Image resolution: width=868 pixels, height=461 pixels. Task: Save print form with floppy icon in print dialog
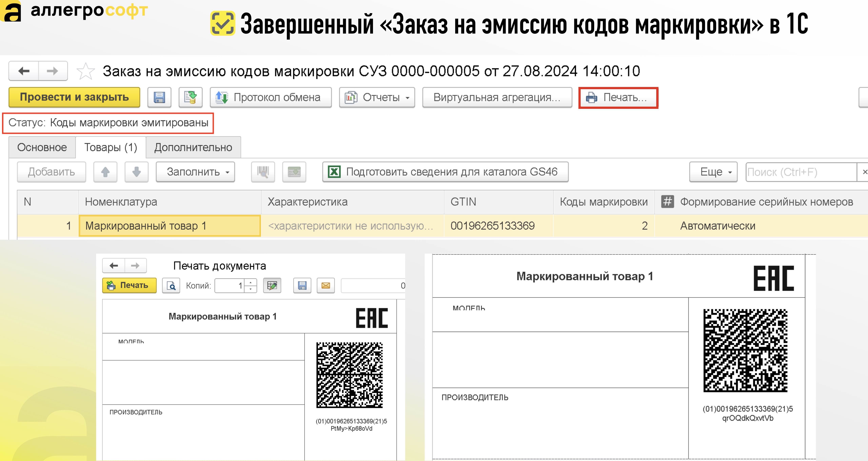[302, 286]
